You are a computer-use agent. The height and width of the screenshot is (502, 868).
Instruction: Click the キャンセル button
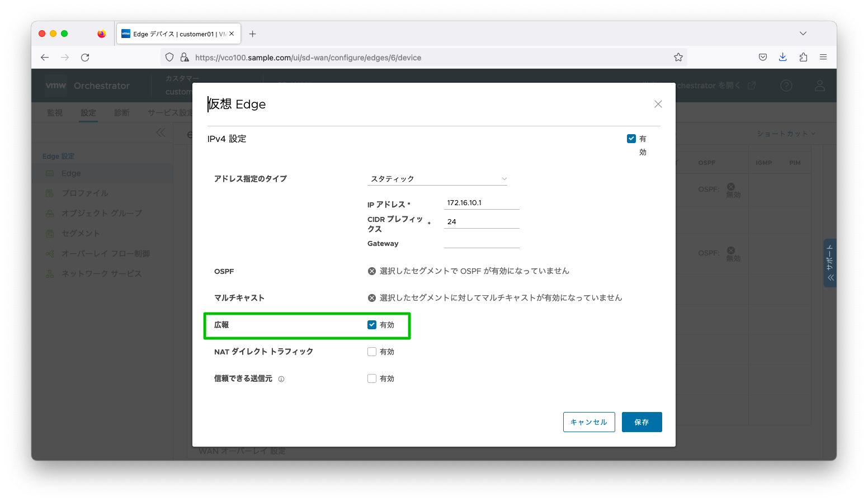[x=589, y=422]
